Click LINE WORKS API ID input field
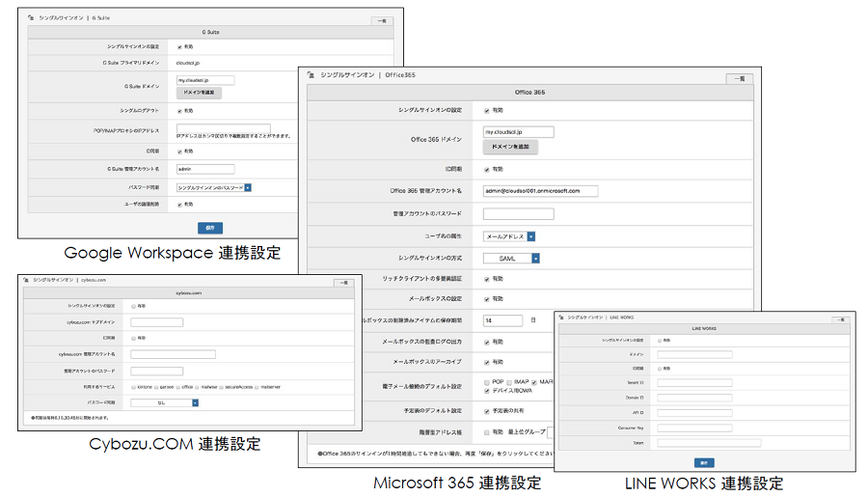Image resolution: width=868 pixels, height=497 pixels. (694, 413)
